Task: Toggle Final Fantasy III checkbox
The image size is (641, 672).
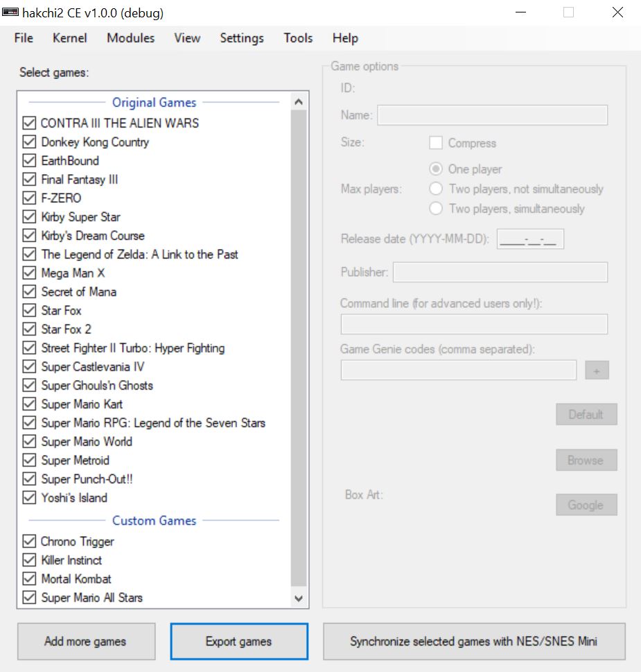Action: [29, 179]
